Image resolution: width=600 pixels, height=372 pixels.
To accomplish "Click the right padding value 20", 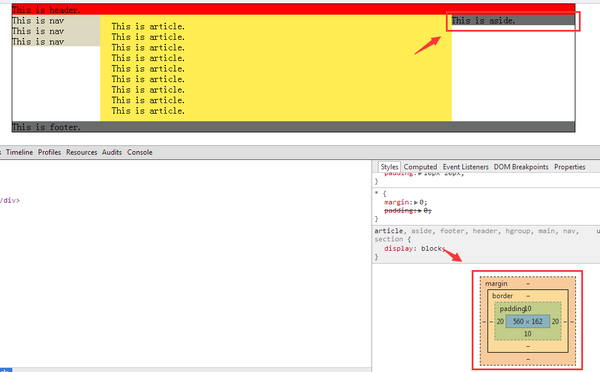I will tap(555, 321).
